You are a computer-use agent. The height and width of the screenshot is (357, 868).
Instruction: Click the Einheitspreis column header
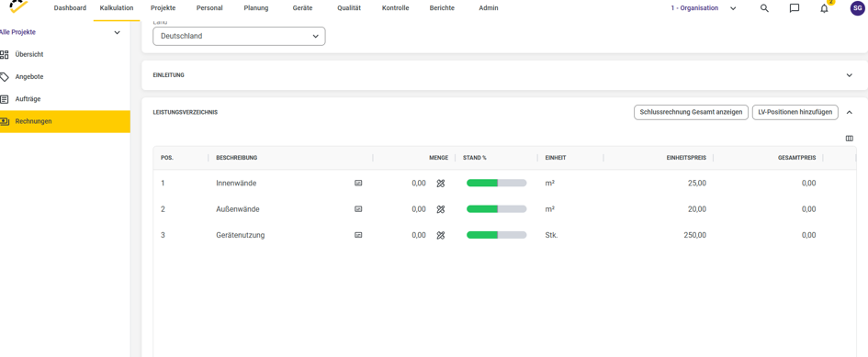tap(686, 158)
